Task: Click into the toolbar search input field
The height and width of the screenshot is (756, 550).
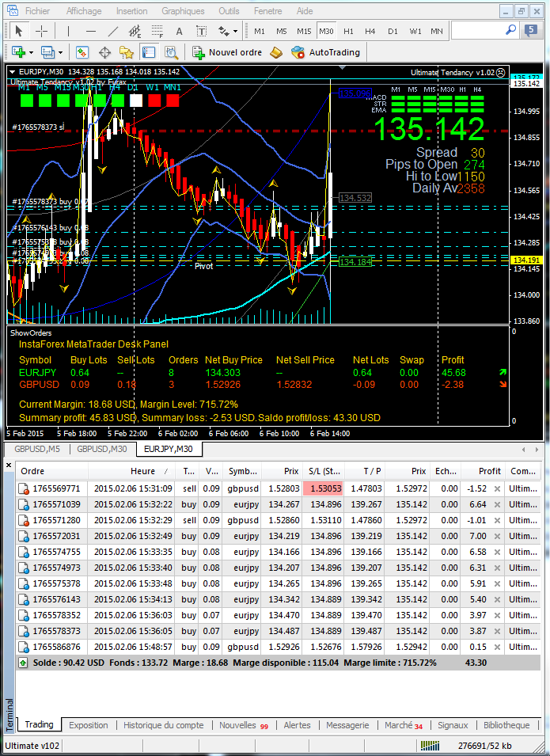Action: [x=477, y=30]
